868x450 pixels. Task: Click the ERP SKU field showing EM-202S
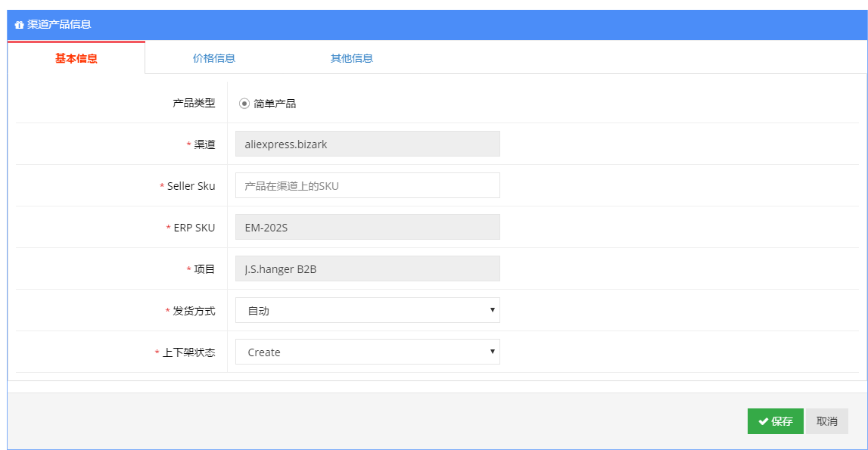(x=368, y=227)
